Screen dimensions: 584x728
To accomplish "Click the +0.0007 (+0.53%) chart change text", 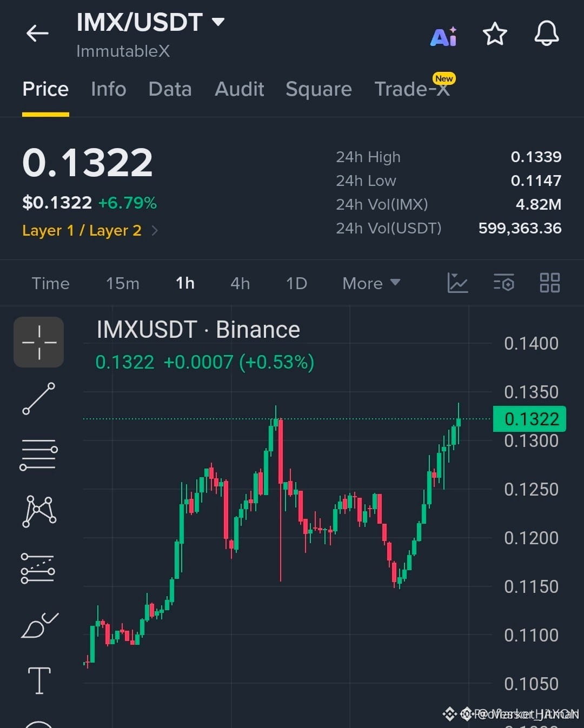I will (x=238, y=362).
